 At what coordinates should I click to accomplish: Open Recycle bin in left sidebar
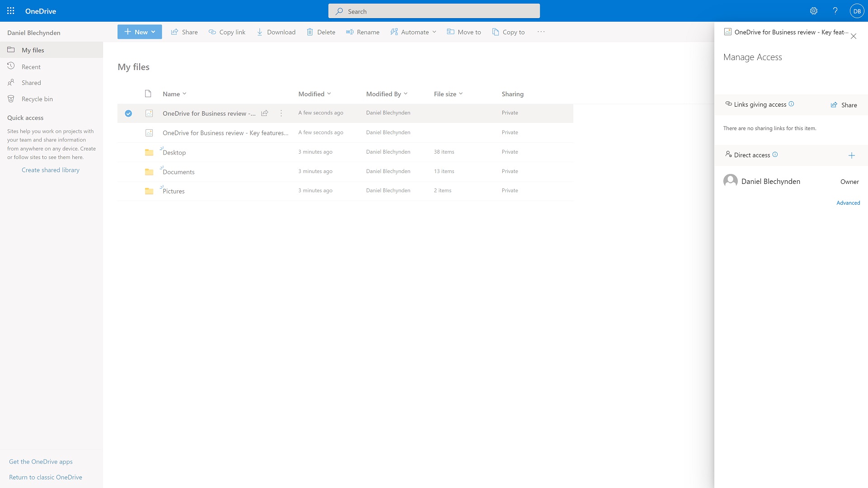[x=38, y=99]
